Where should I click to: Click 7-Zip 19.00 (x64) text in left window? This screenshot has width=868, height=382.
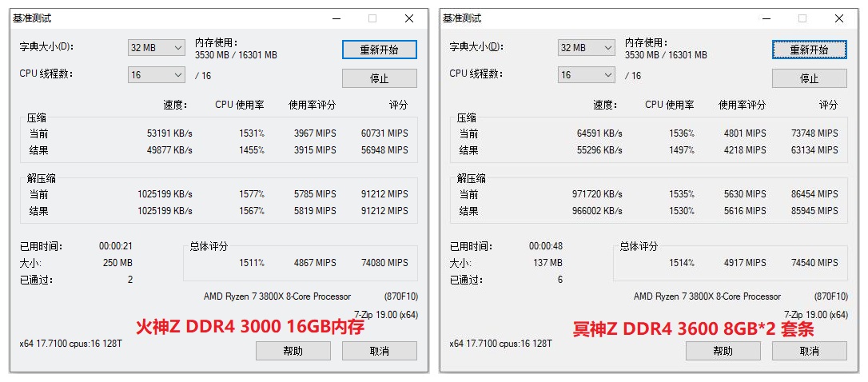coord(386,314)
